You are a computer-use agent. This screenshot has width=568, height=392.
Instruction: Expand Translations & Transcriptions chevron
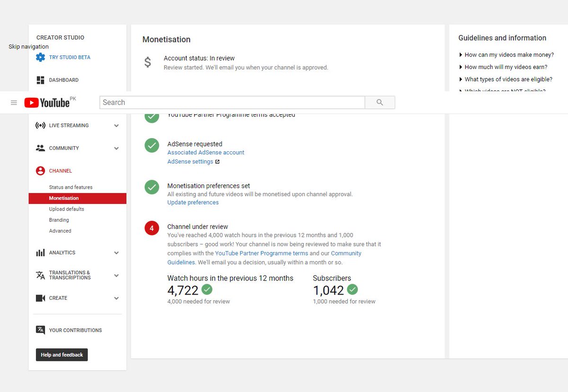[116, 276]
